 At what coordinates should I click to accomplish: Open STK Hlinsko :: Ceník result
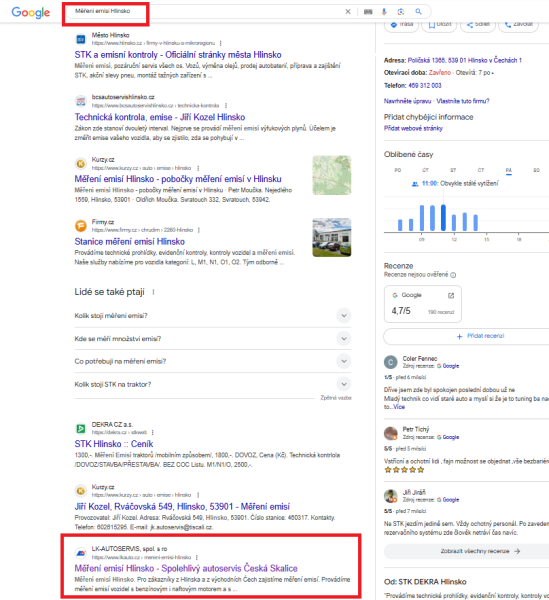[114, 444]
